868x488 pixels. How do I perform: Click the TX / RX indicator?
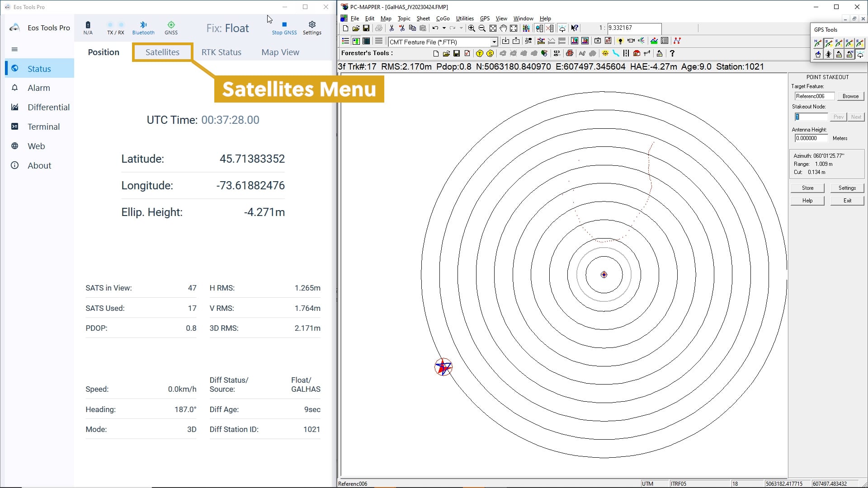click(x=115, y=28)
